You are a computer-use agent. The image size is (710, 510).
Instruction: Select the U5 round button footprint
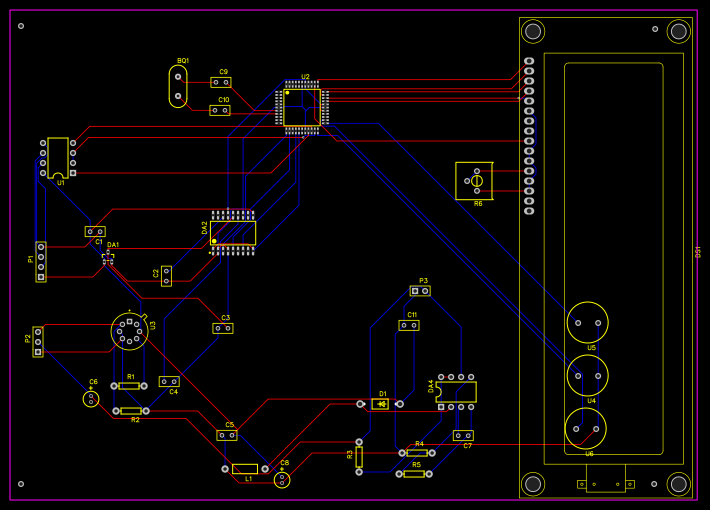coord(588,322)
